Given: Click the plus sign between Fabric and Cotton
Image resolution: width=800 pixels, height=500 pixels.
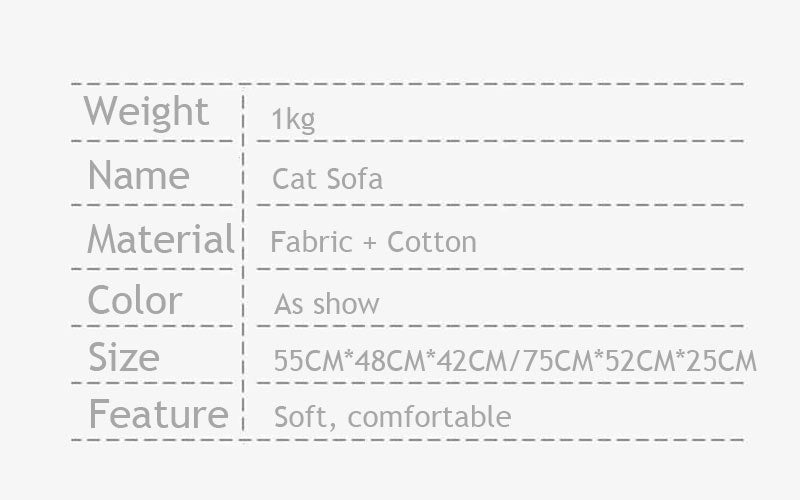Looking at the screenshot, I should point(367,243).
